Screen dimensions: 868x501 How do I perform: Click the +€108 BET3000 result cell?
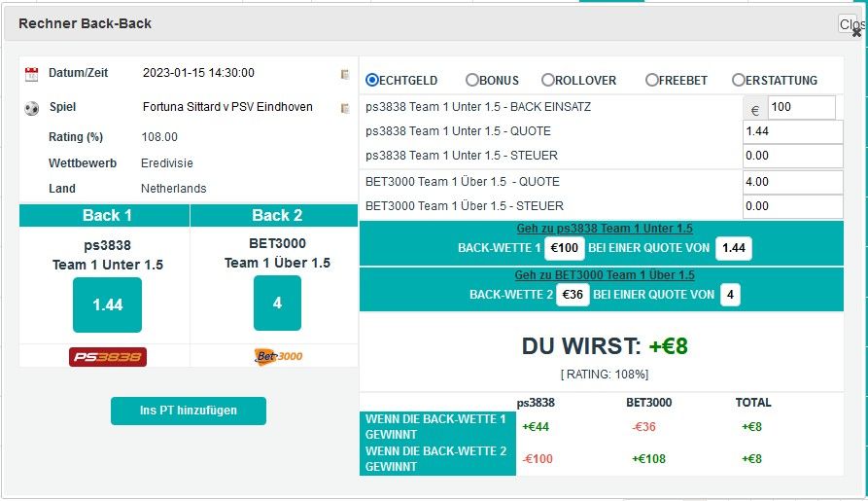(648, 459)
